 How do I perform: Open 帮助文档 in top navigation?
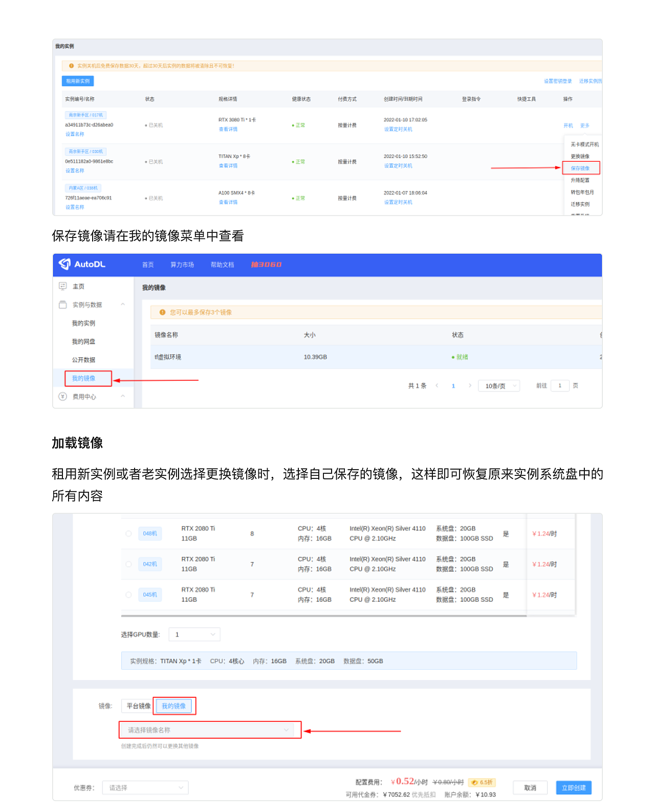[x=222, y=265]
